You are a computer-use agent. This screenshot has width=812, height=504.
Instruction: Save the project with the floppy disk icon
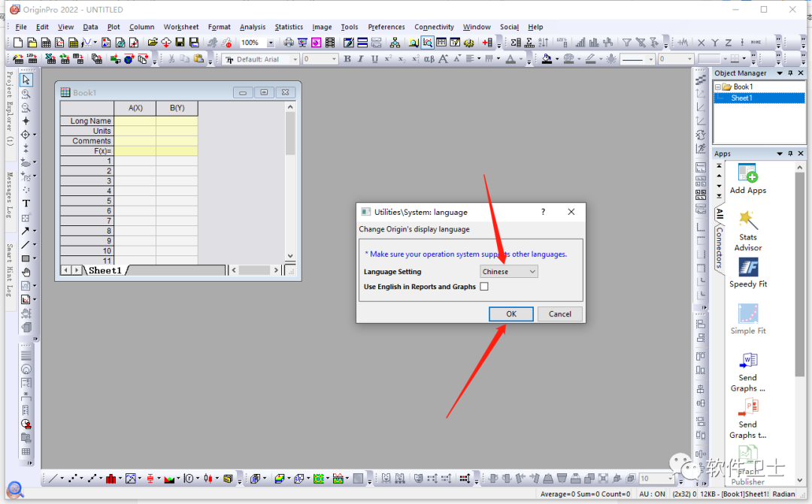coord(180,42)
